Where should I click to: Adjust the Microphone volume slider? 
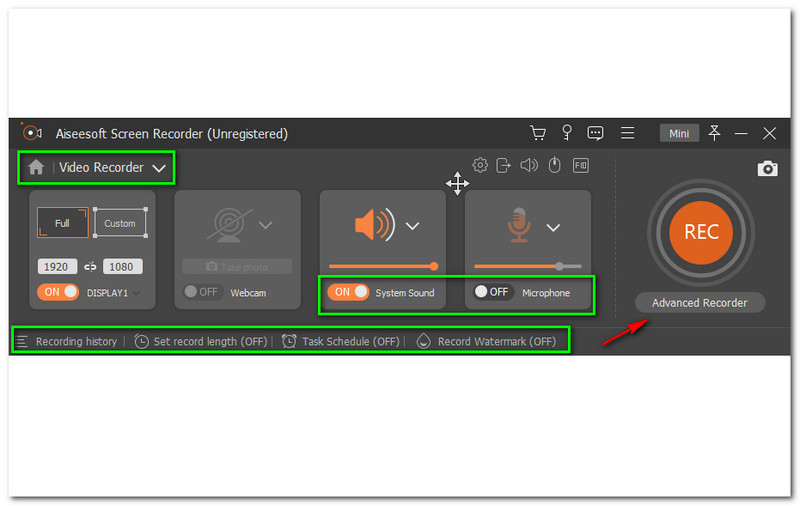pyautogui.click(x=528, y=266)
